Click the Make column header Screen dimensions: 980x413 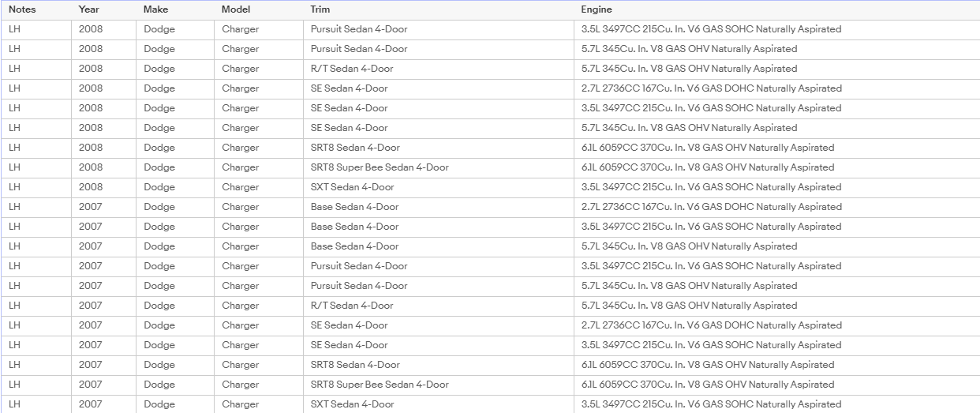tap(155, 9)
